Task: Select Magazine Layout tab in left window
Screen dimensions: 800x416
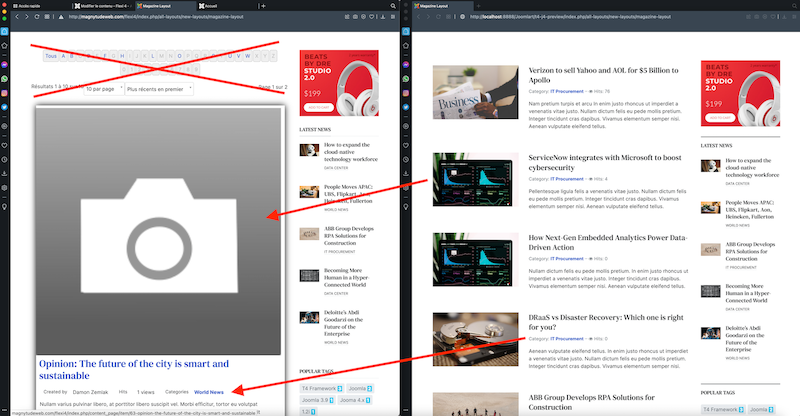Action: tap(165, 6)
